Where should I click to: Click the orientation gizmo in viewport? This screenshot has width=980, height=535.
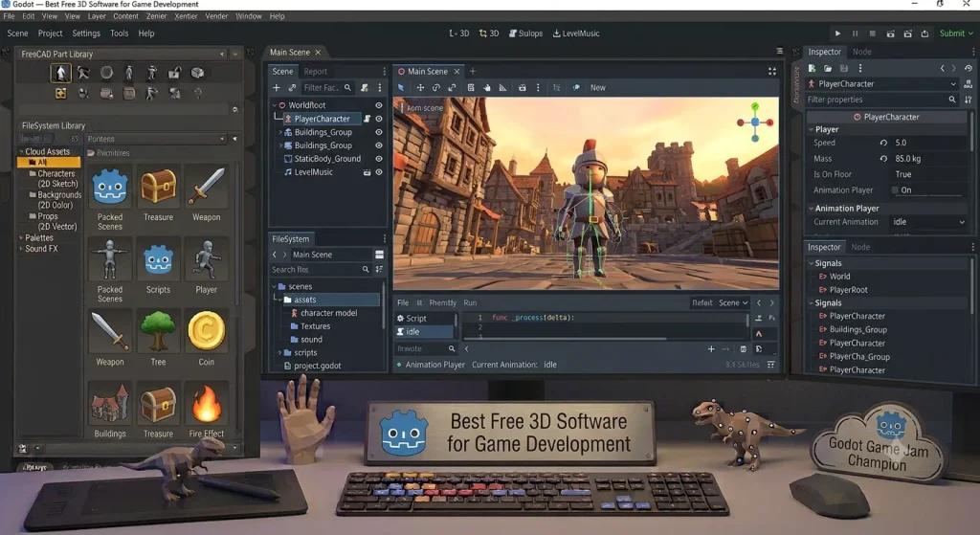755,123
